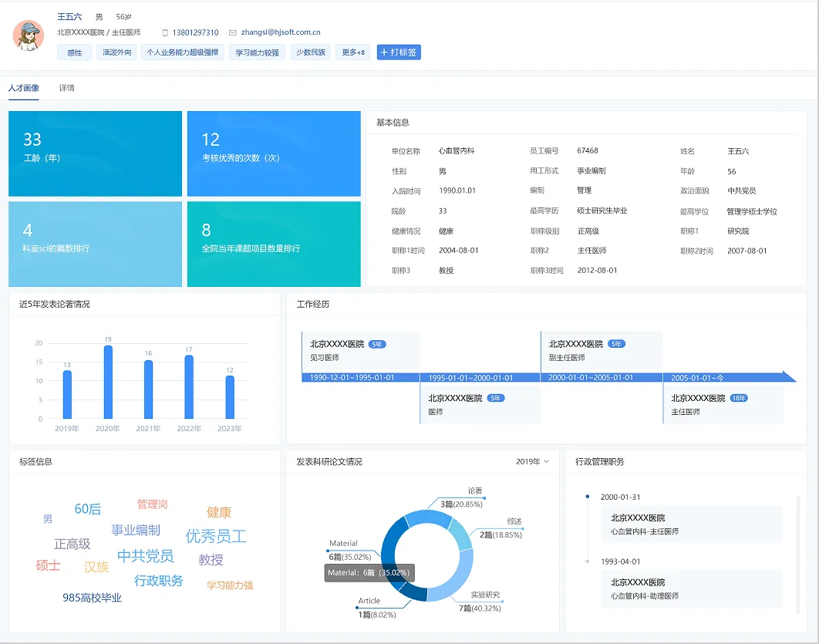
Task: Click the 感性 tag
Action: coord(74,52)
